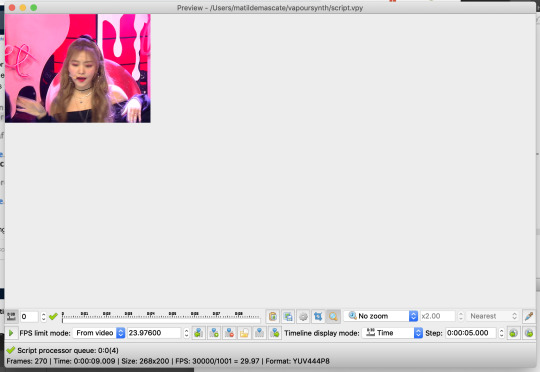The image size is (540, 372).
Task: Toggle the crop panel icon
Action: [x=318, y=316]
